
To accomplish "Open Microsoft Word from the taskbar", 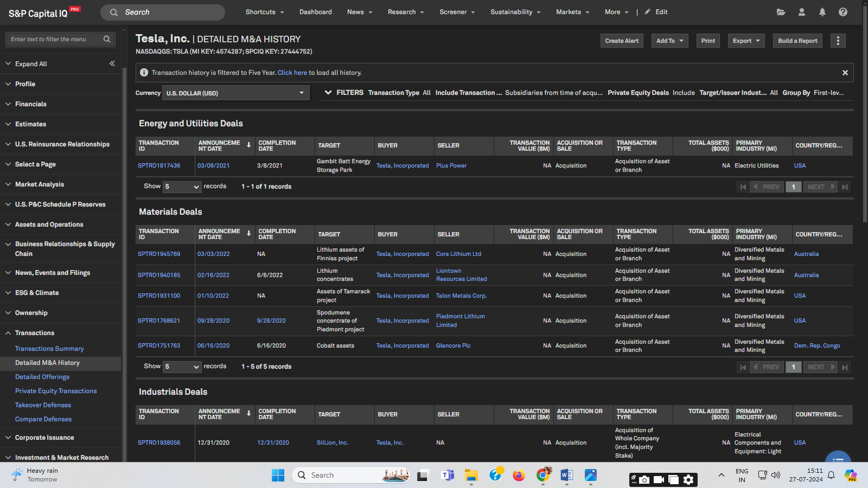I will [566, 476].
